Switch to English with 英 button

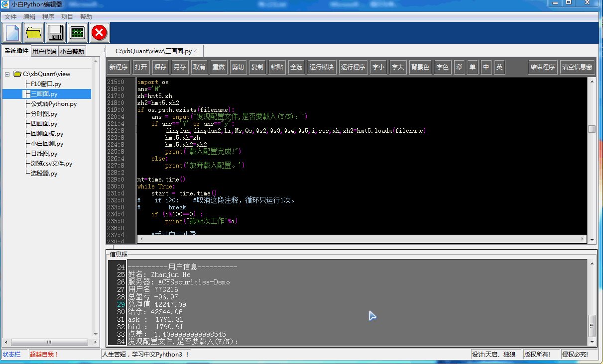tap(499, 67)
